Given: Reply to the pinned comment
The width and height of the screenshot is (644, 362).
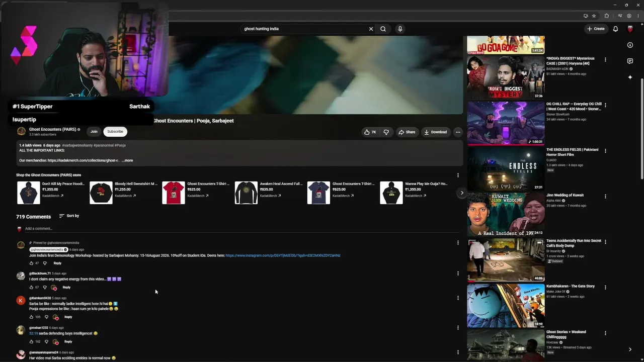Looking at the screenshot, I should point(57,263).
